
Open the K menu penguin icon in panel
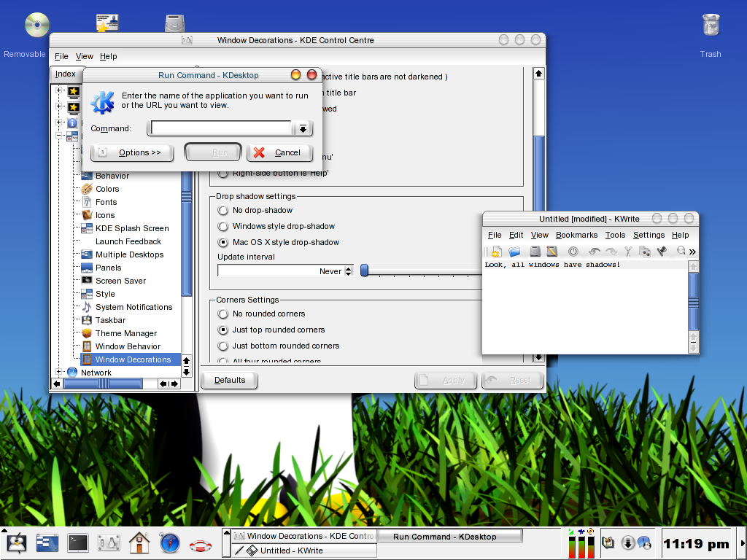pos(16,542)
